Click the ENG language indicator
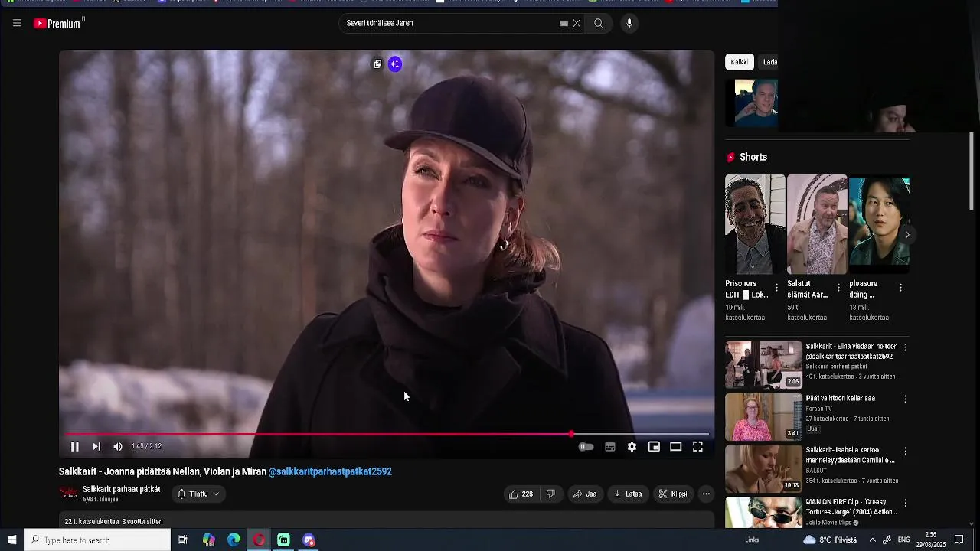 pos(903,540)
